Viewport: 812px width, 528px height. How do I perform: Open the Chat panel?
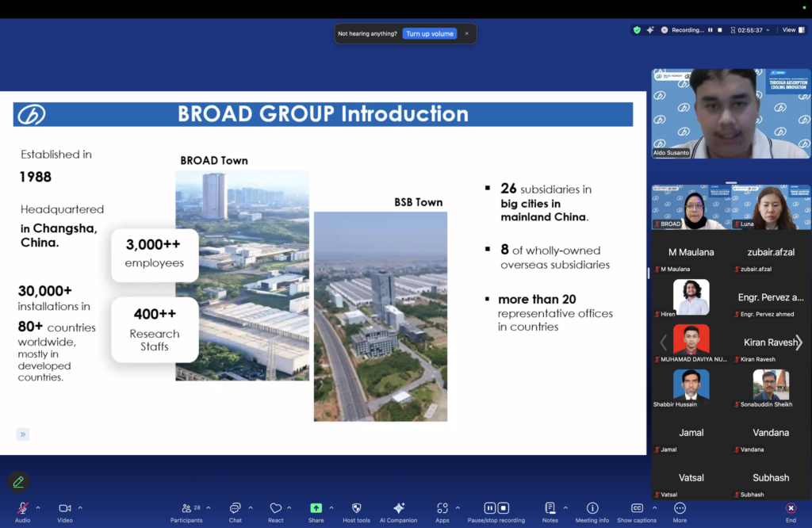[236, 509]
